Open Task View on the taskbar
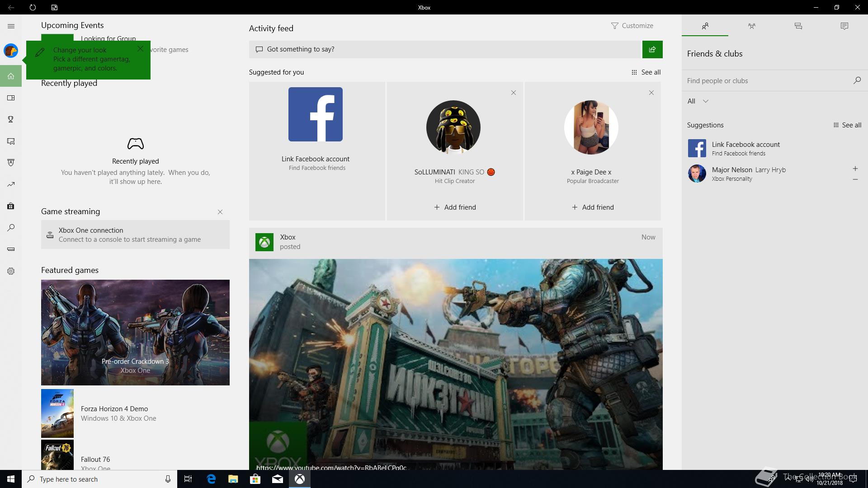The height and width of the screenshot is (488, 868). point(188,479)
